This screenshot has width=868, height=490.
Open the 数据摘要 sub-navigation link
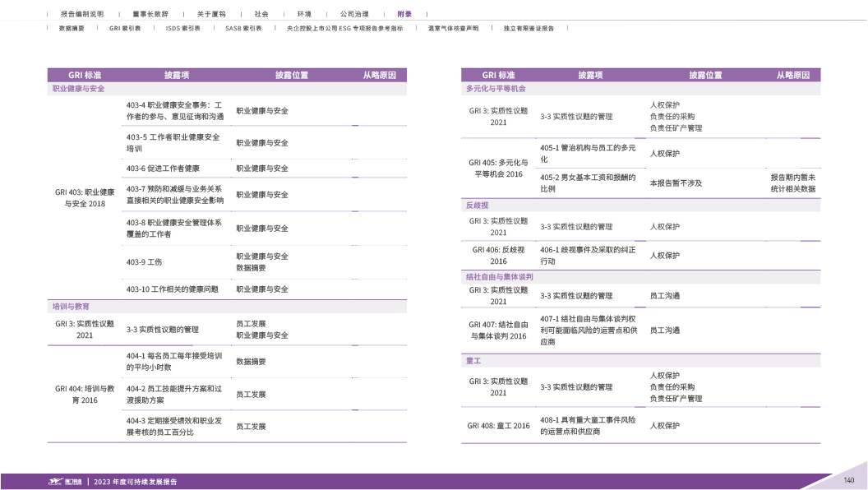pos(71,28)
